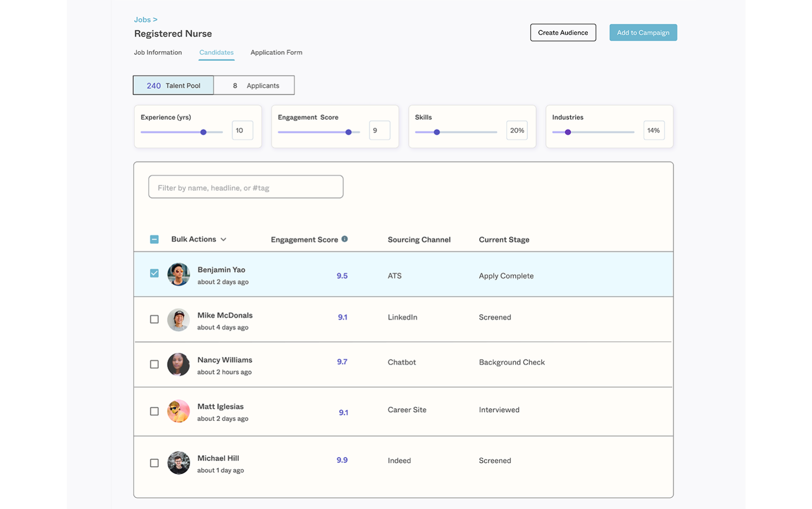
Task: Click the Add to Campaign button
Action: (x=643, y=32)
